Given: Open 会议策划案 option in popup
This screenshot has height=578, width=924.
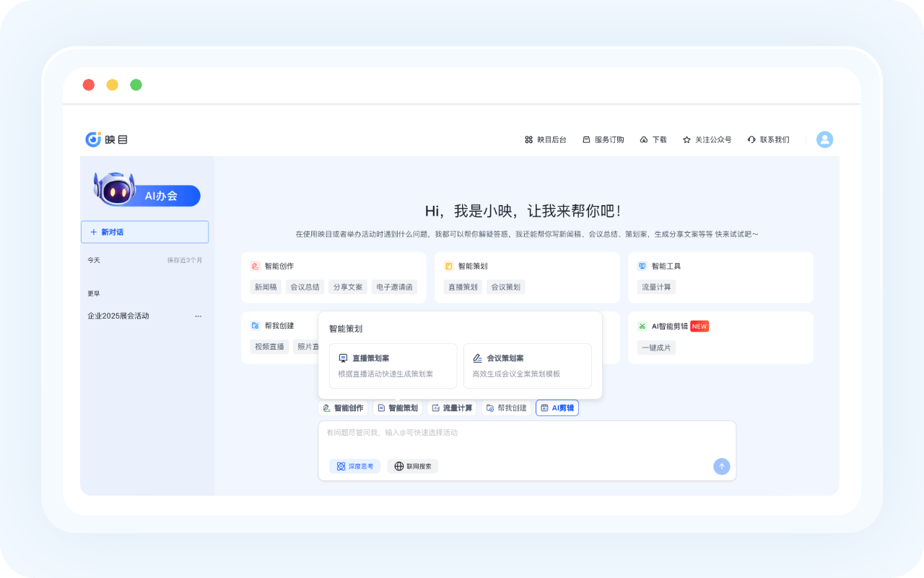Looking at the screenshot, I should click(527, 366).
